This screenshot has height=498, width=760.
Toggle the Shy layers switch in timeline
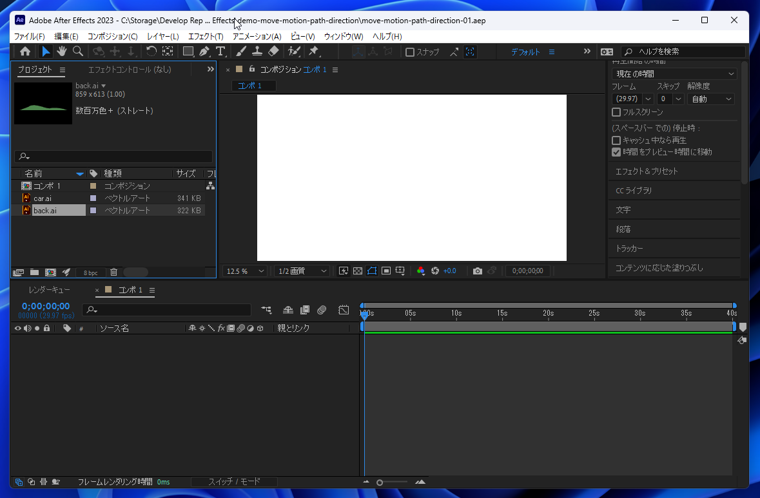tap(288, 310)
